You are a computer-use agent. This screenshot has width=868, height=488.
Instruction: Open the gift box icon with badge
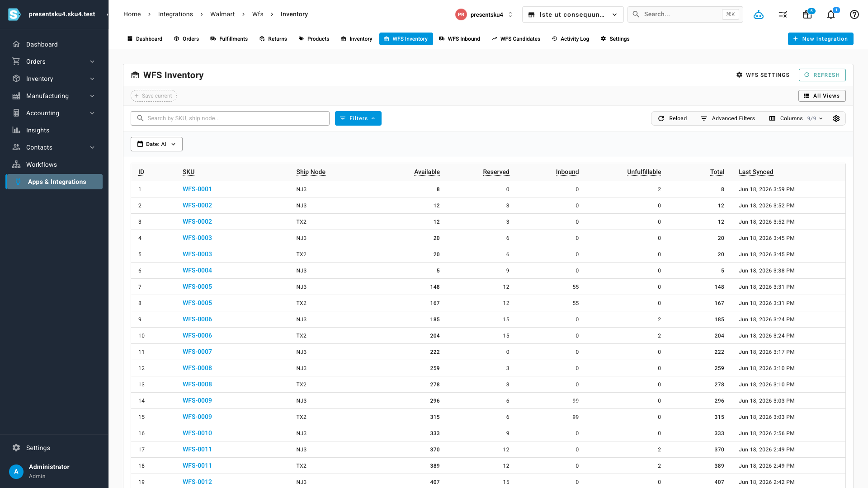(807, 14)
